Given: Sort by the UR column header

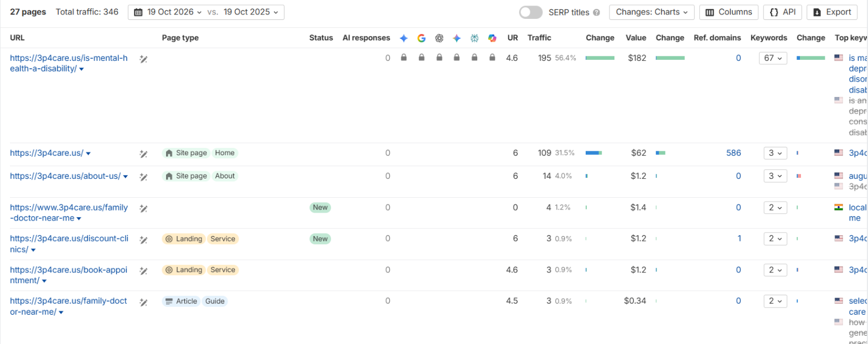Looking at the screenshot, I should 513,38.
